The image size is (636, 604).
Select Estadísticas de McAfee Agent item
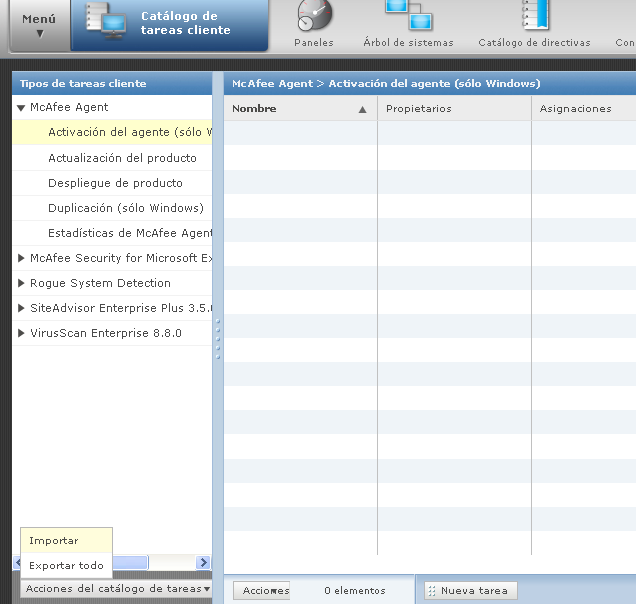pos(112,233)
